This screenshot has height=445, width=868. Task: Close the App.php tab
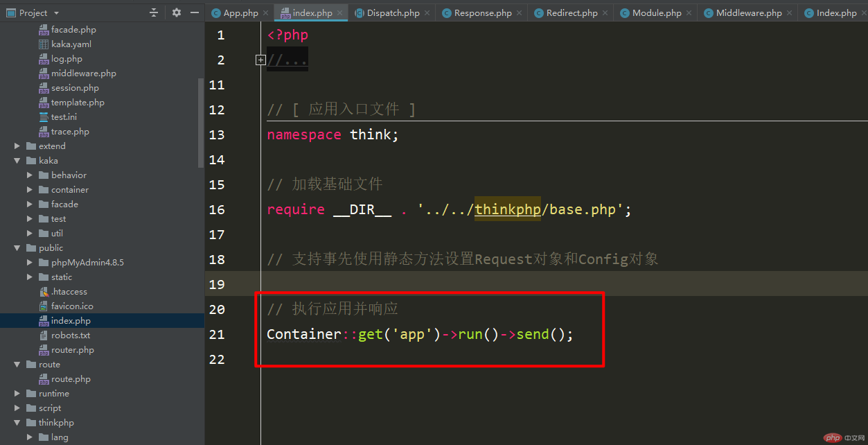266,13
